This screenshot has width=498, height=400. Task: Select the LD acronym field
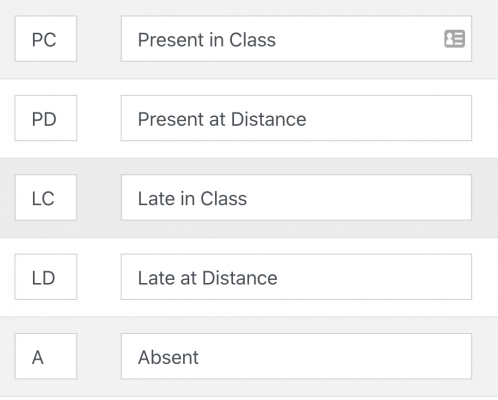click(x=46, y=277)
